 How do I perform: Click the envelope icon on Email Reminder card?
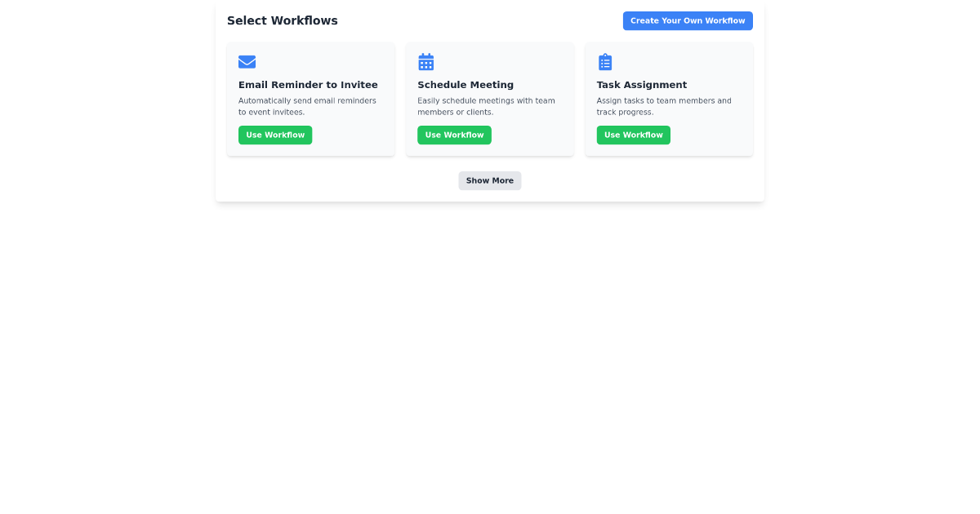(x=247, y=61)
